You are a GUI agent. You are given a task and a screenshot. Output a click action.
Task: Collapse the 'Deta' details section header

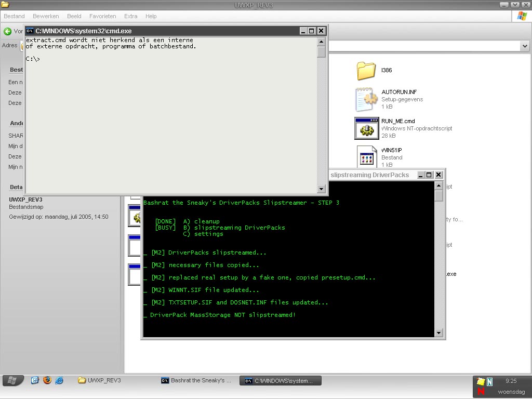point(16,187)
